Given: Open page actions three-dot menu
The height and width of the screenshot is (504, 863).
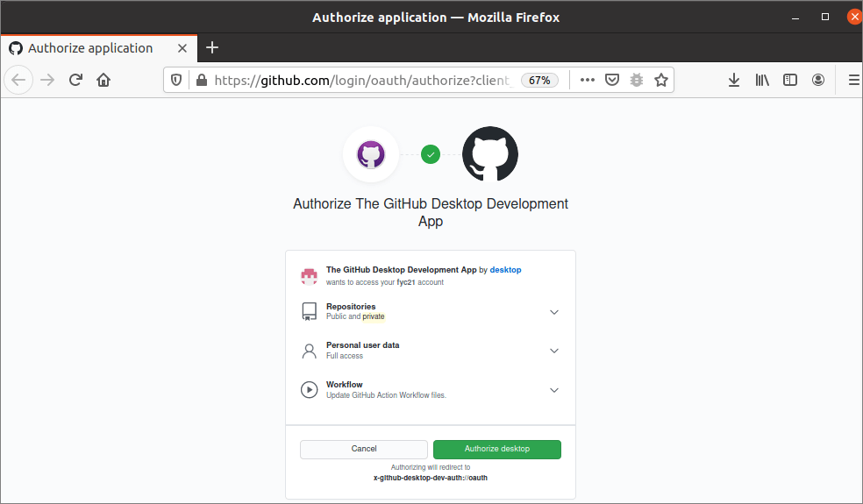Looking at the screenshot, I should click(587, 80).
